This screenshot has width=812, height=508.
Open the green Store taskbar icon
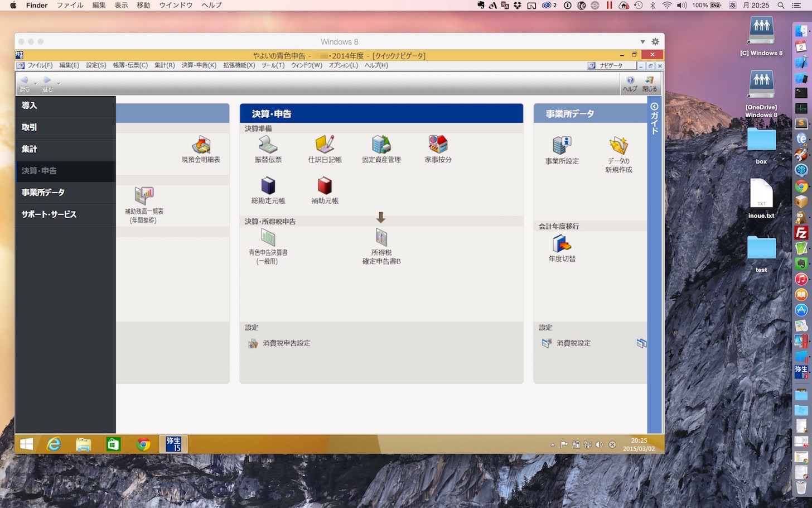113,444
